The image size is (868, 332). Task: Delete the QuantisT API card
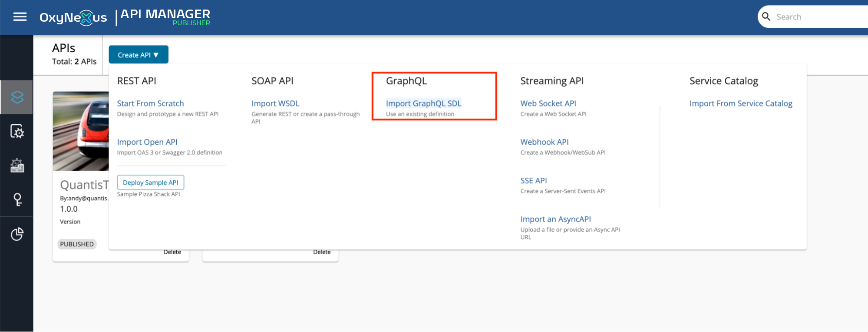tap(172, 252)
